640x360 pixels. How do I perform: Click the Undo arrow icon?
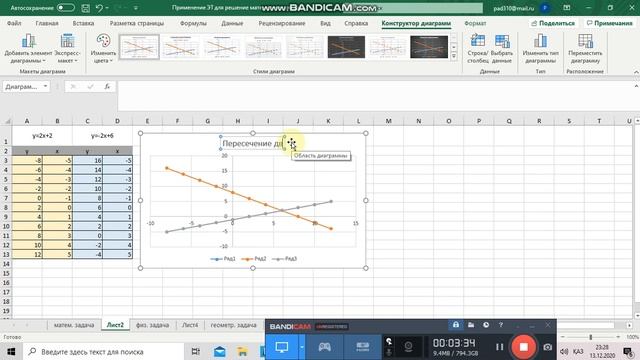click(x=99, y=8)
